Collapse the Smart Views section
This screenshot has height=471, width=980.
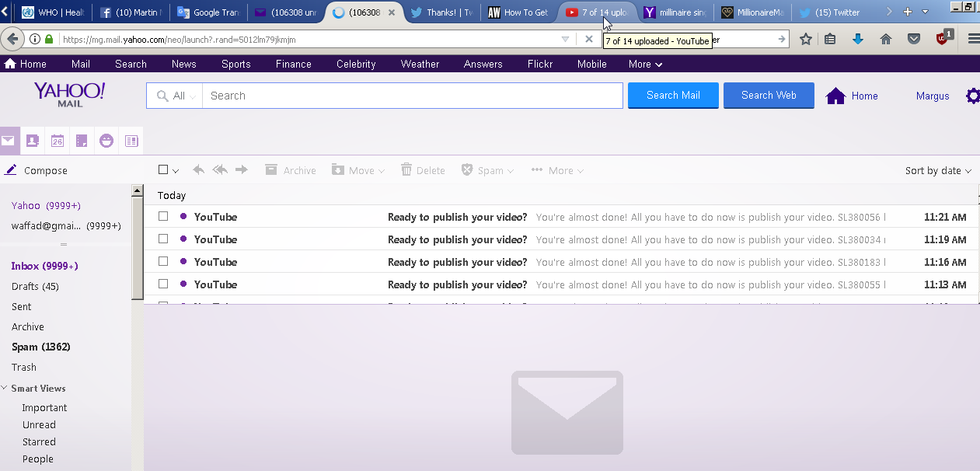(x=5, y=388)
